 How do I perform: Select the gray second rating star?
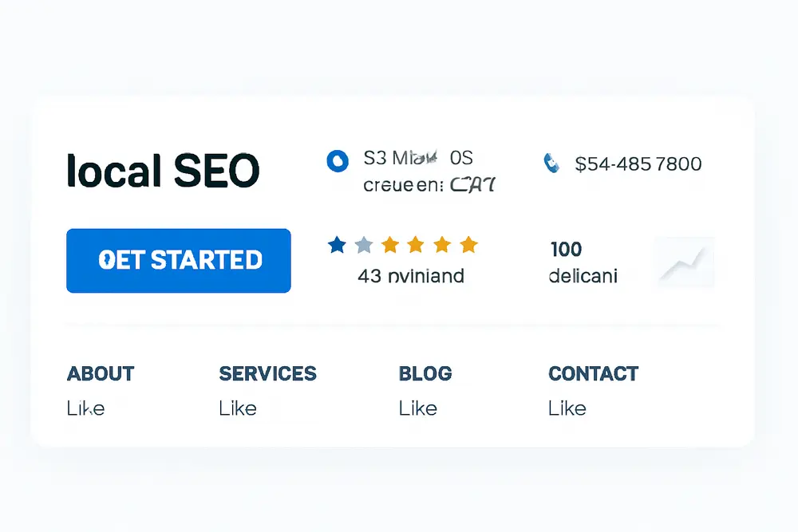(363, 245)
